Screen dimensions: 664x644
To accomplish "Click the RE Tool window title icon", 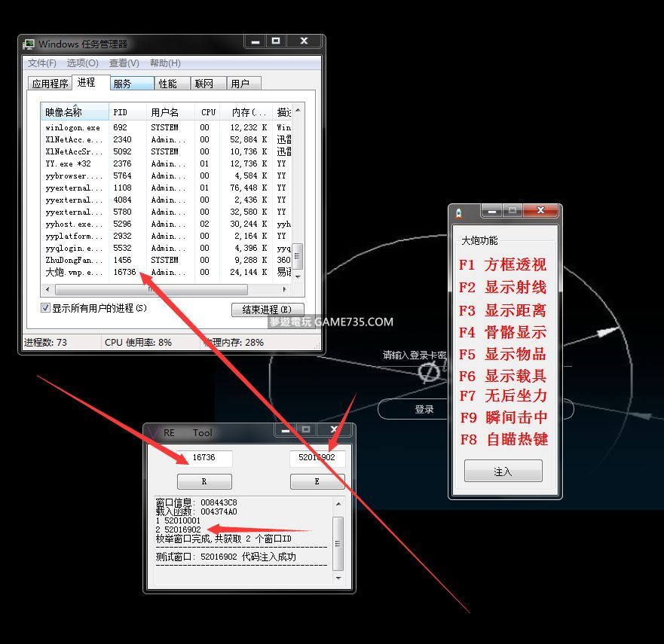I will click(153, 432).
